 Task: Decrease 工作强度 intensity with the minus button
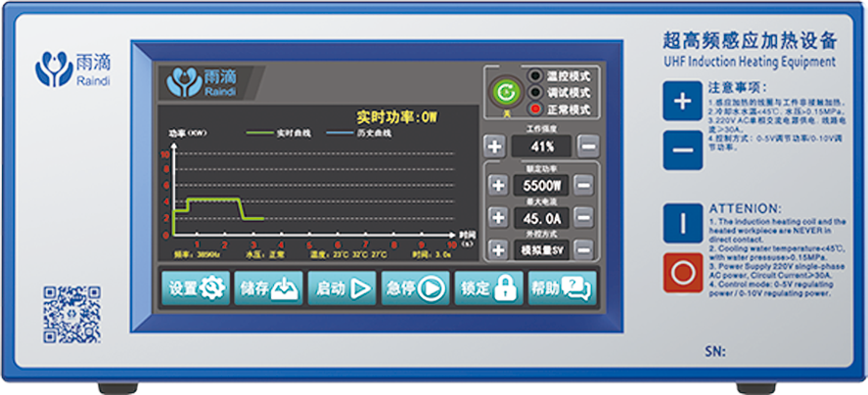(587, 147)
